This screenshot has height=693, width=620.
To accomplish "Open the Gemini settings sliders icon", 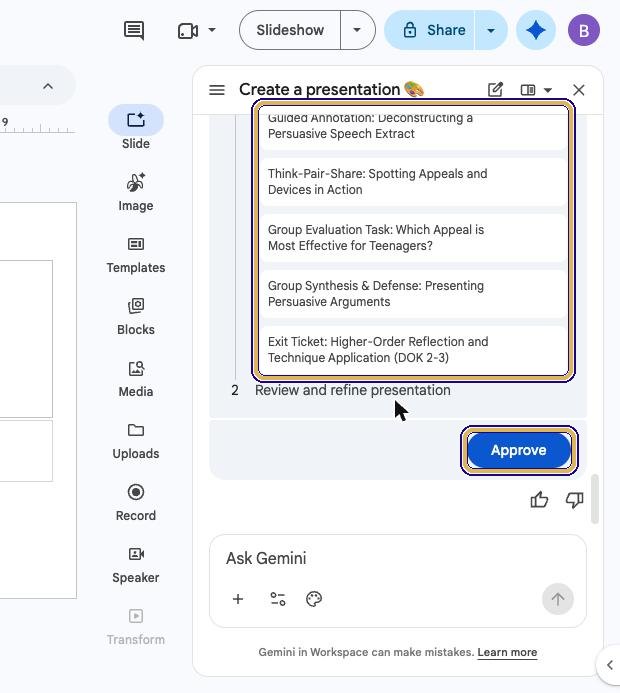I will [278, 599].
